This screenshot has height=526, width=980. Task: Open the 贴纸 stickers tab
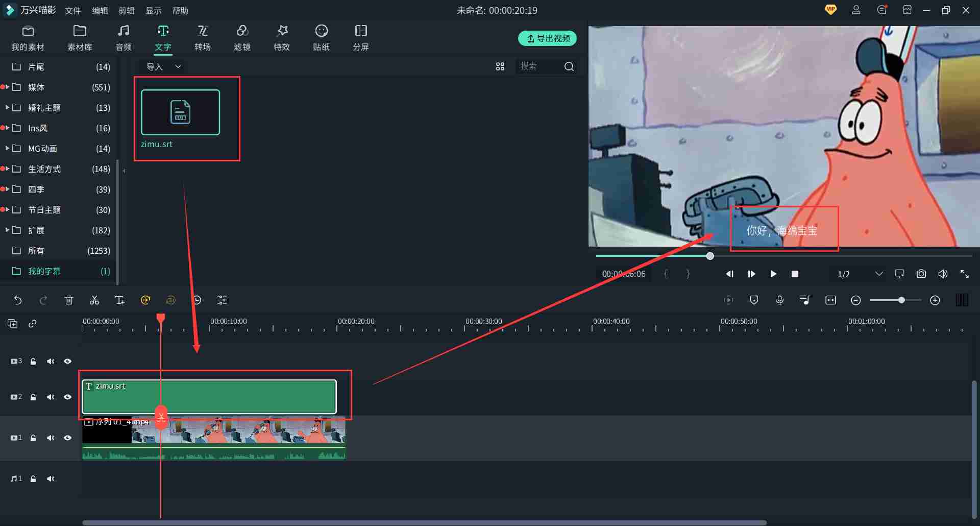point(321,38)
